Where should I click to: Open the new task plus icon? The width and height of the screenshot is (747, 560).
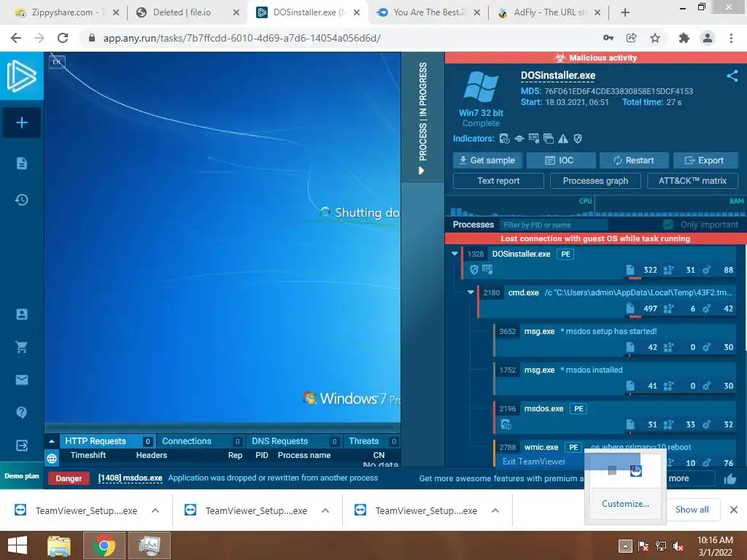click(21, 122)
